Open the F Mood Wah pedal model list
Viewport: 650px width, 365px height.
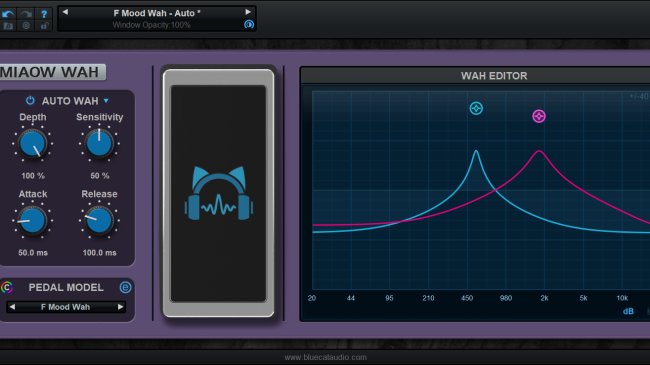[x=65, y=307]
